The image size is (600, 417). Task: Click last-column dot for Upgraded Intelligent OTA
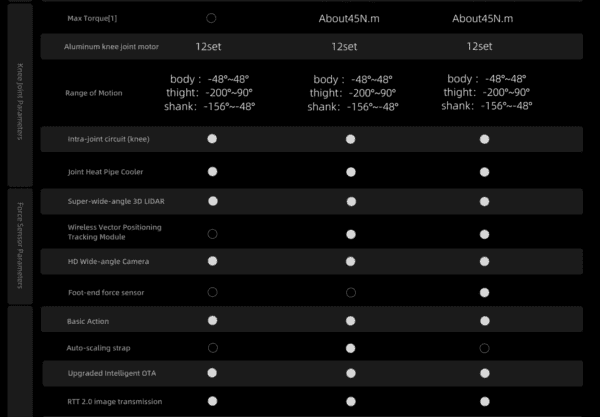[x=484, y=373]
